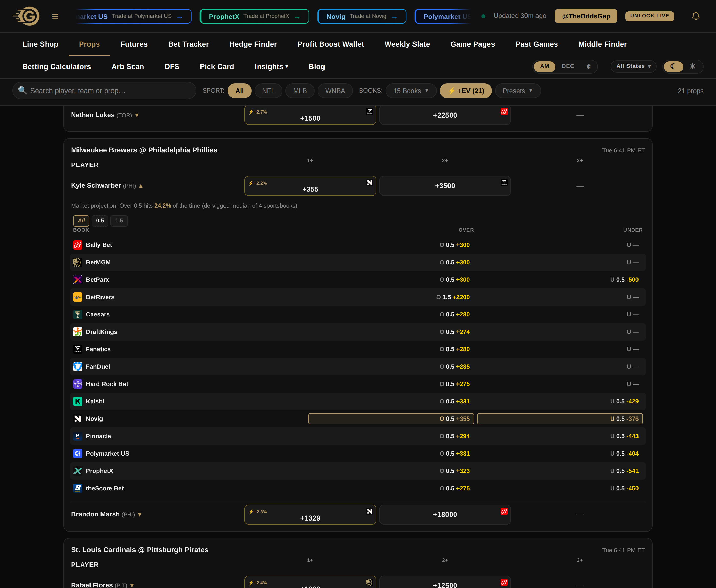Open the notifications bell
The image size is (716, 588).
pyautogui.click(x=695, y=16)
